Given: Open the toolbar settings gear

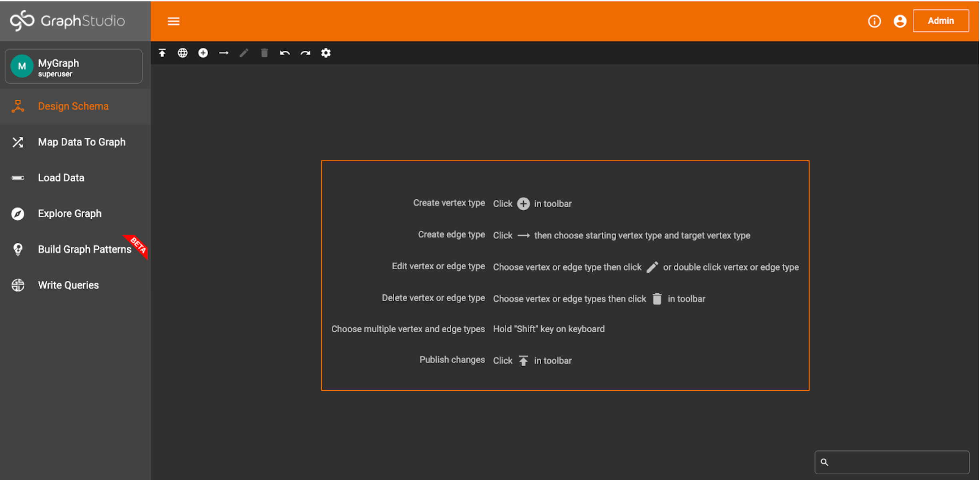Looking at the screenshot, I should (x=326, y=53).
